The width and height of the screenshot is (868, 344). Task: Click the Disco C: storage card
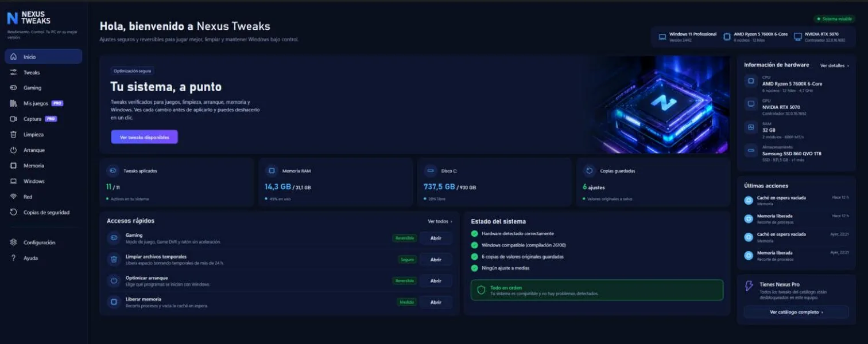pos(495,182)
